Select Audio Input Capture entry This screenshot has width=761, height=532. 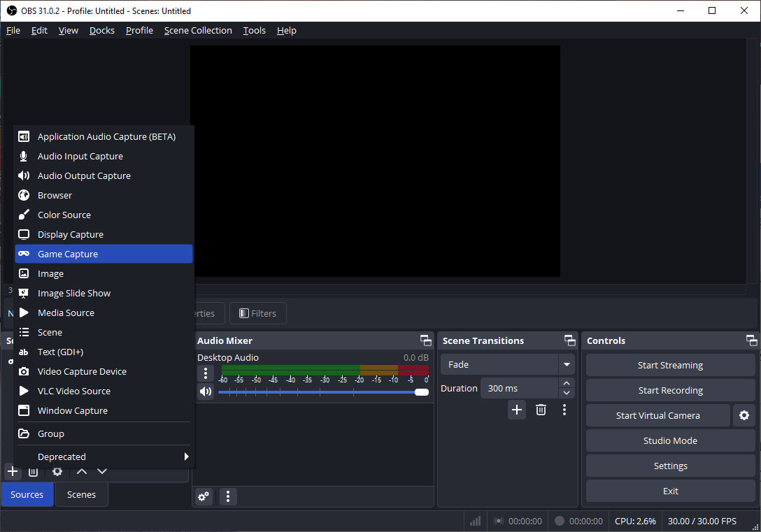[104, 156]
